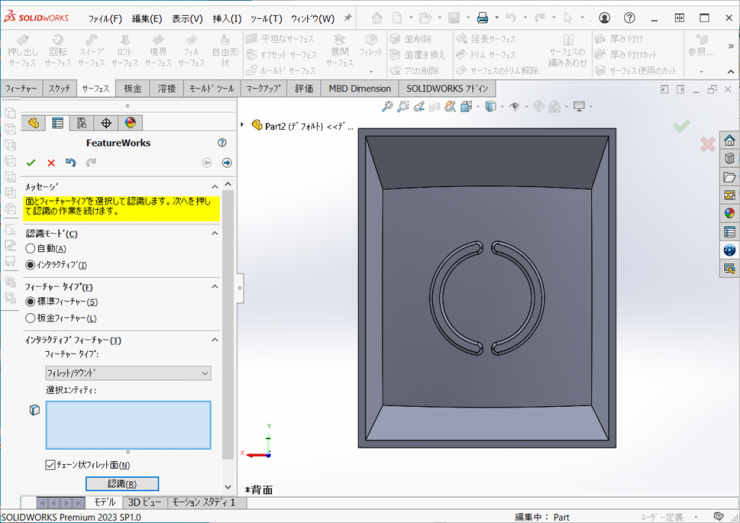
Task: Collapse the メッセージ section
Action: coord(214,187)
